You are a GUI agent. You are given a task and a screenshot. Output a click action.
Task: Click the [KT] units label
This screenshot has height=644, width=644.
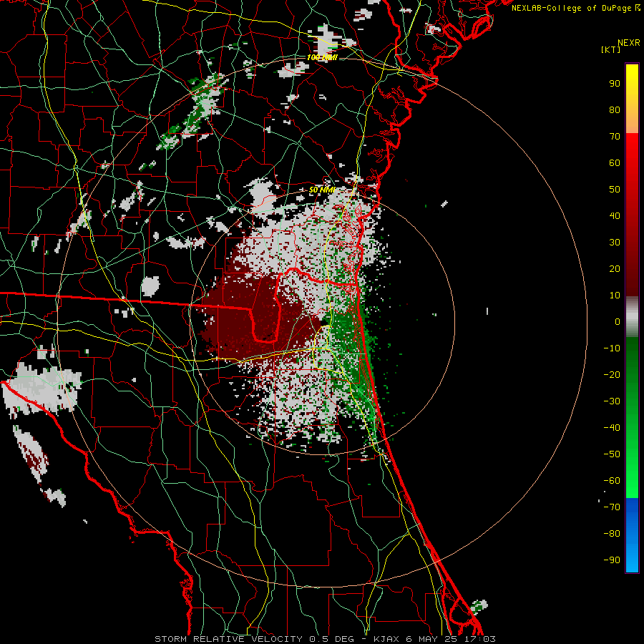pyautogui.click(x=610, y=49)
